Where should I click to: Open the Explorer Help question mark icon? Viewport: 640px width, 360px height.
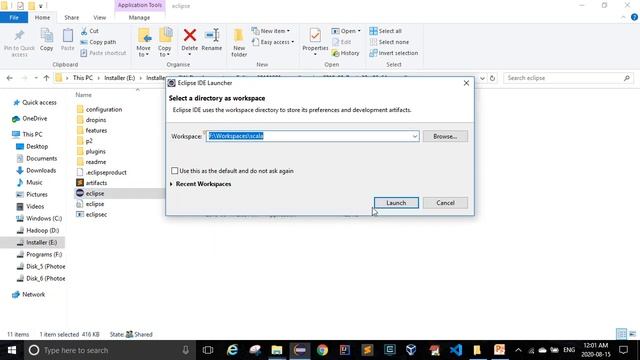pyautogui.click(x=634, y=17)
